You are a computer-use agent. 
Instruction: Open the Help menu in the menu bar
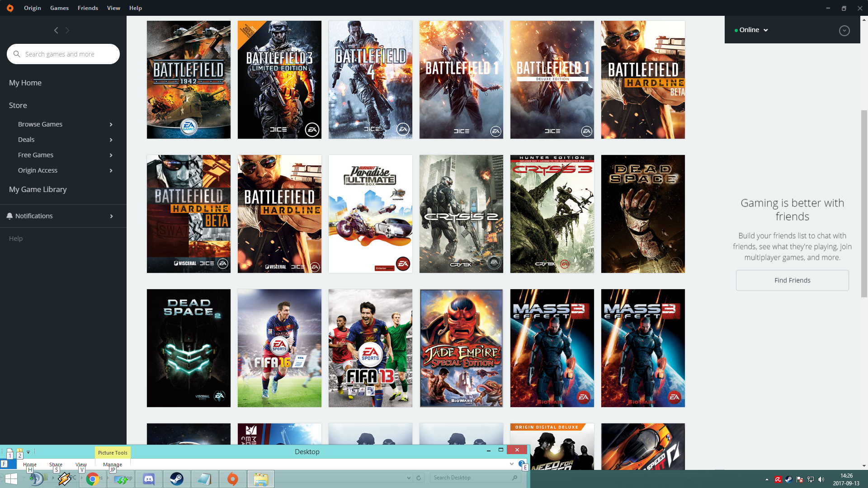point(135,8)
